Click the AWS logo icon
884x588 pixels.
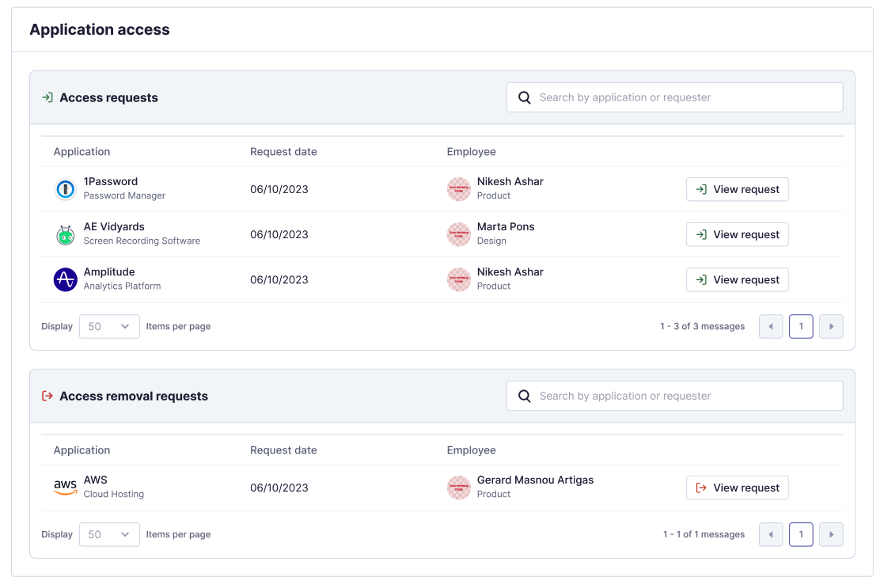pyautogui.click(x=65, y=487)
